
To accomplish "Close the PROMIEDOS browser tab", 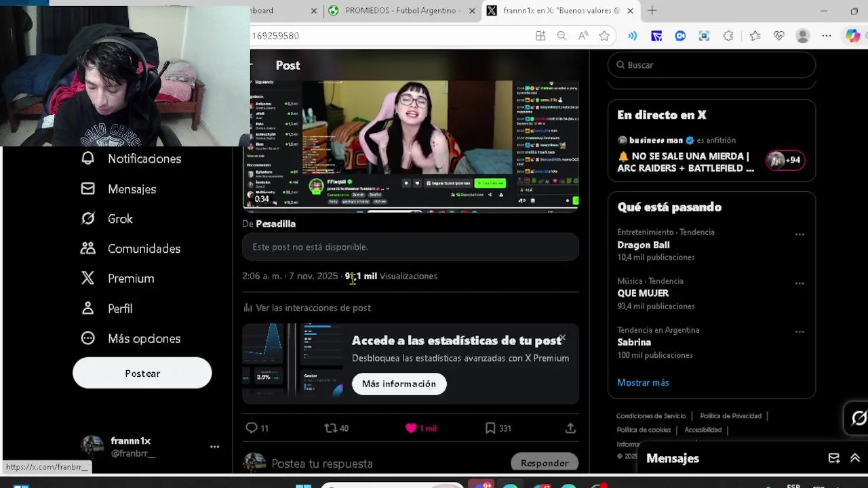I will [473, 11].
